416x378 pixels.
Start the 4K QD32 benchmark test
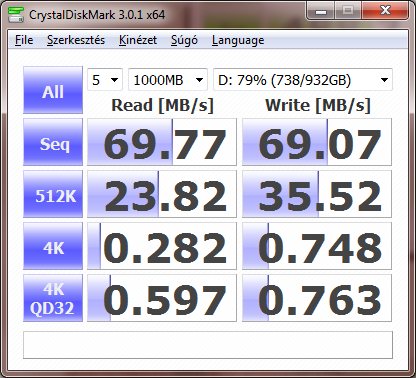click(x=53, y=298)
